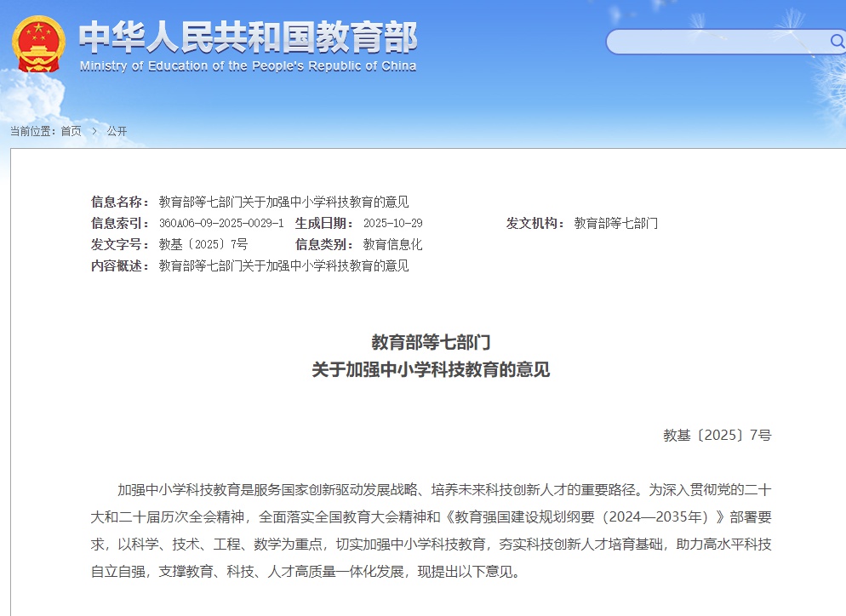
Task: Click the right-aligned document number 教基〔2025〕7号
Action: click(x=717, y=435)
